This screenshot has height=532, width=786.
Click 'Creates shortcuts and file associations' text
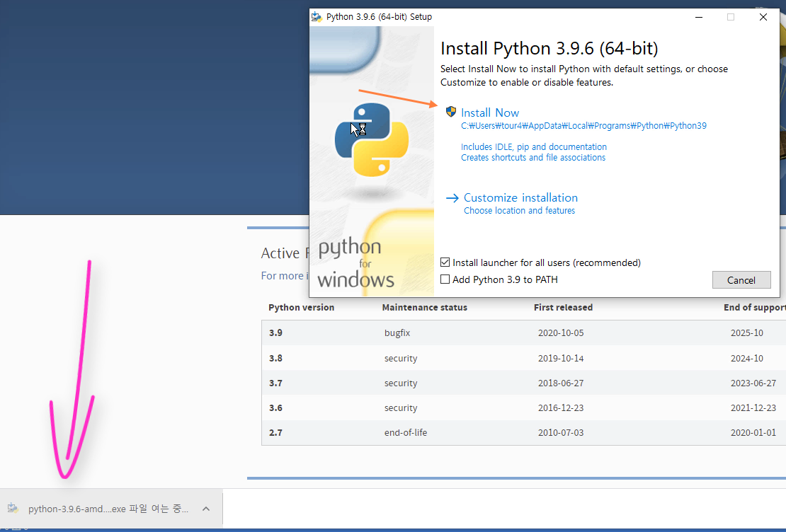coord(533,158)
